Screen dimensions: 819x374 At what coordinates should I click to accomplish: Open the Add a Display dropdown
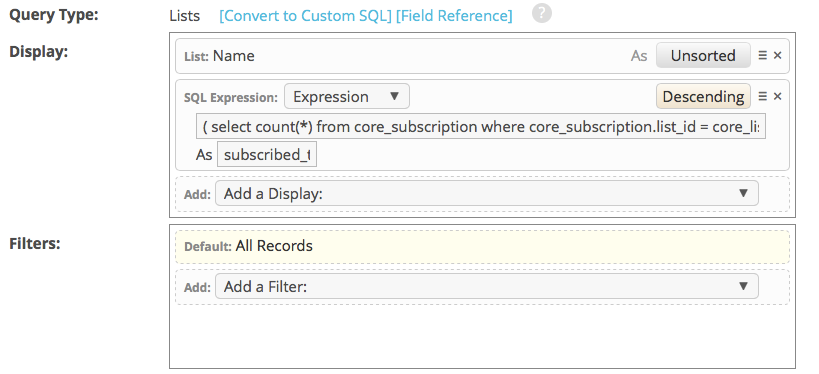(x=487, y=194)
